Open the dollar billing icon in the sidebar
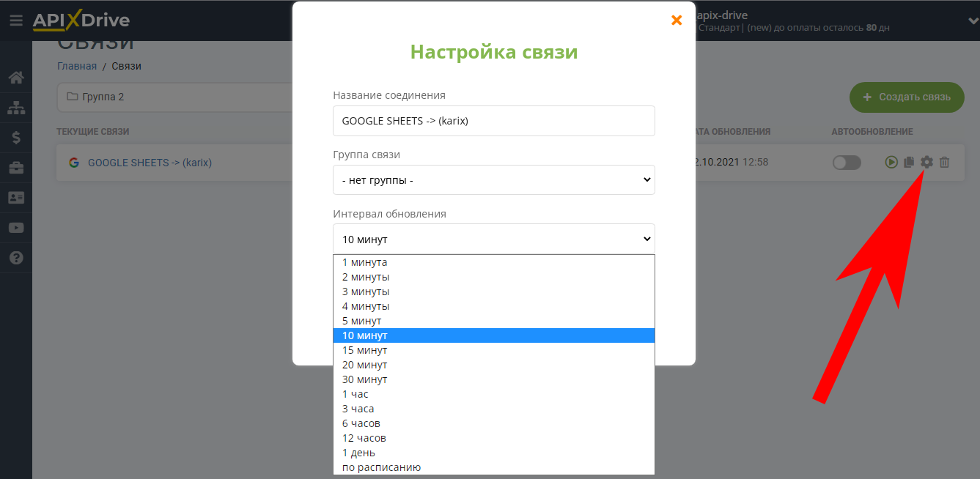The image size is (980, 479). pos(16,138)
